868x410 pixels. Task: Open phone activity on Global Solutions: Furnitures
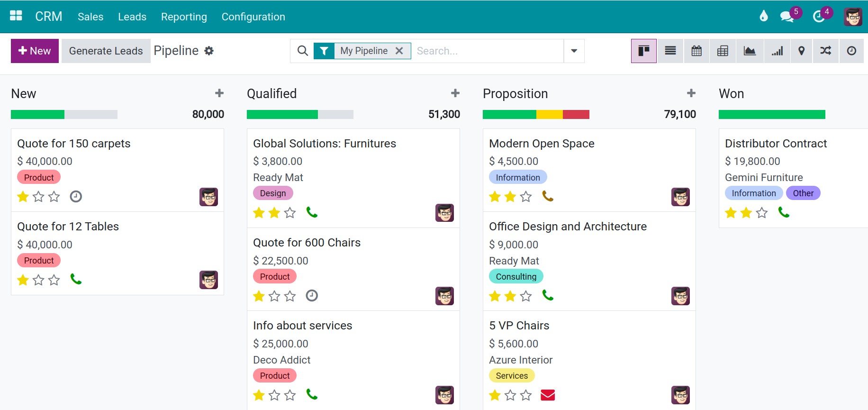312,212
